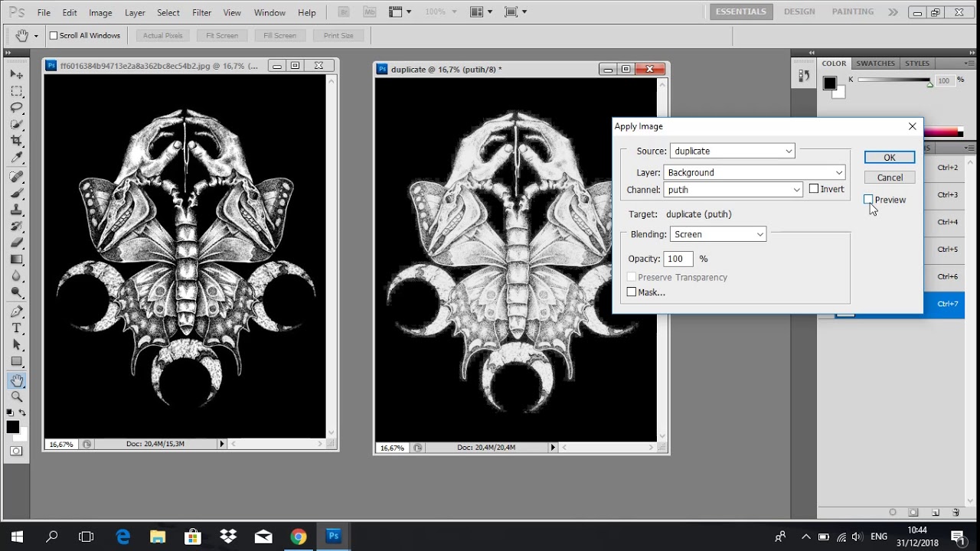Select the Blur tool

pyautogui.click(x=16, y=276)
